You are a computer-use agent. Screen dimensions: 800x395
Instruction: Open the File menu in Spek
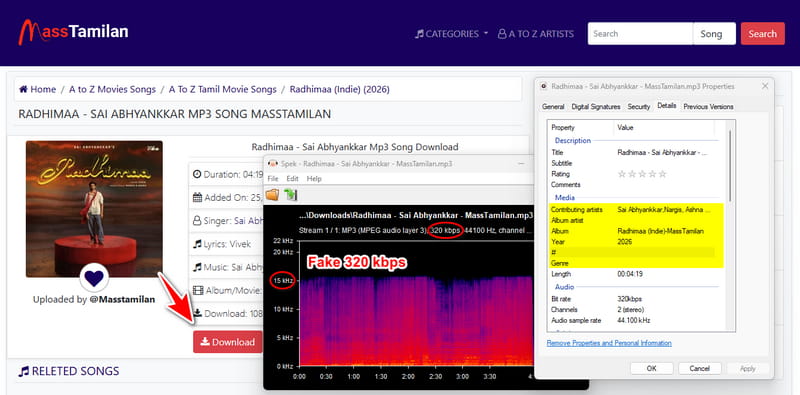tap(273, 179)
